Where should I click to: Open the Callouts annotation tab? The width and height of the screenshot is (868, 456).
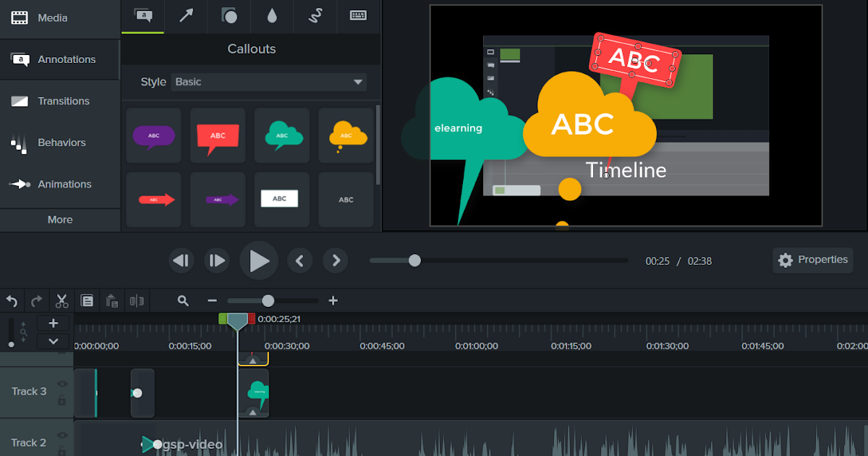(143, 16)
